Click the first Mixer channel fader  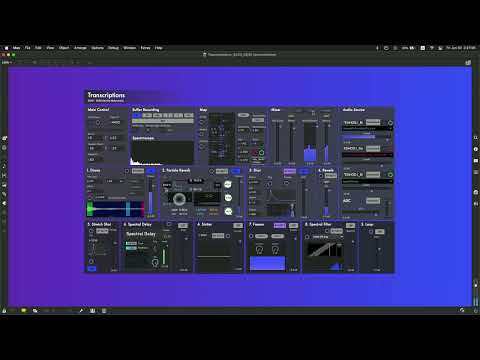pos(277,142)
